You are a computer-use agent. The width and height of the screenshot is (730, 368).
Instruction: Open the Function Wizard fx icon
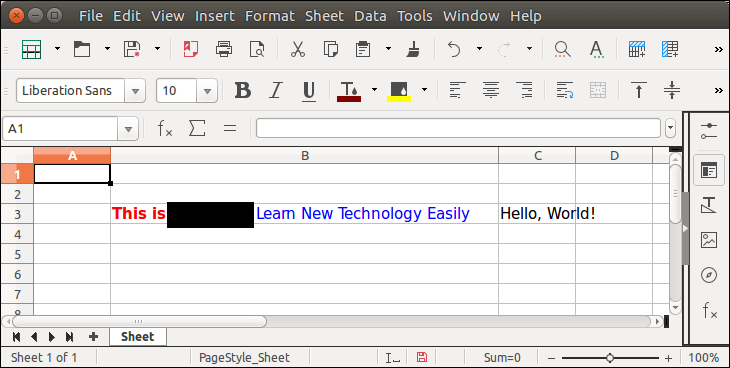pos(165,128)
